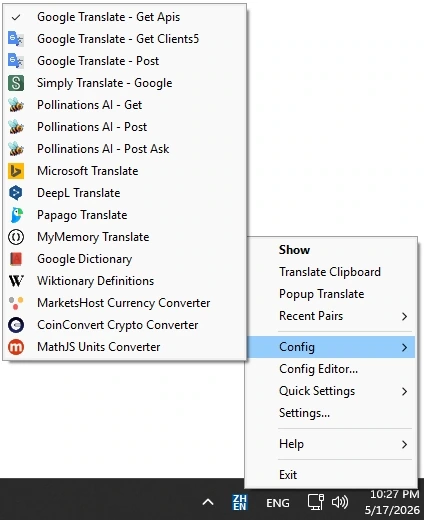The image size is (424, 520).
Task: Click the green Simply Translate S icon
Action: point(16,83)
